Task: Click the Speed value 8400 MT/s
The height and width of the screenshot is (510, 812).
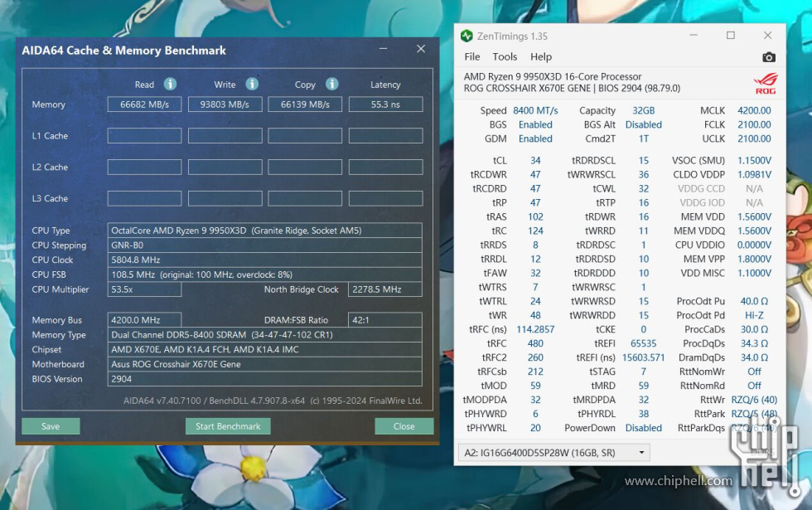Action: (535, 110)
